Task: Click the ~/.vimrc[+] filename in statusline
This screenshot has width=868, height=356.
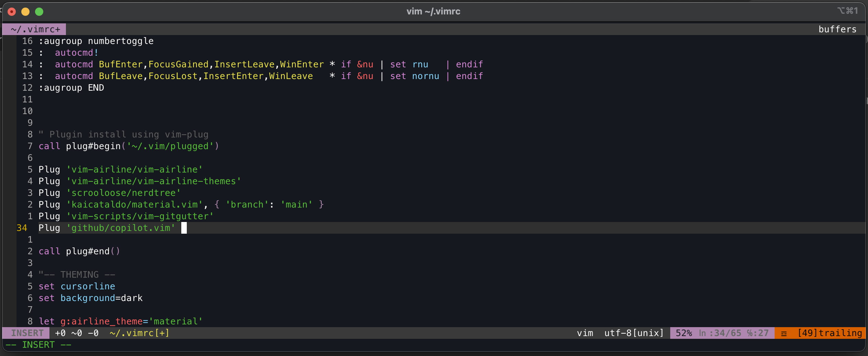Action: pyautogui.click(x=139, y=333)
